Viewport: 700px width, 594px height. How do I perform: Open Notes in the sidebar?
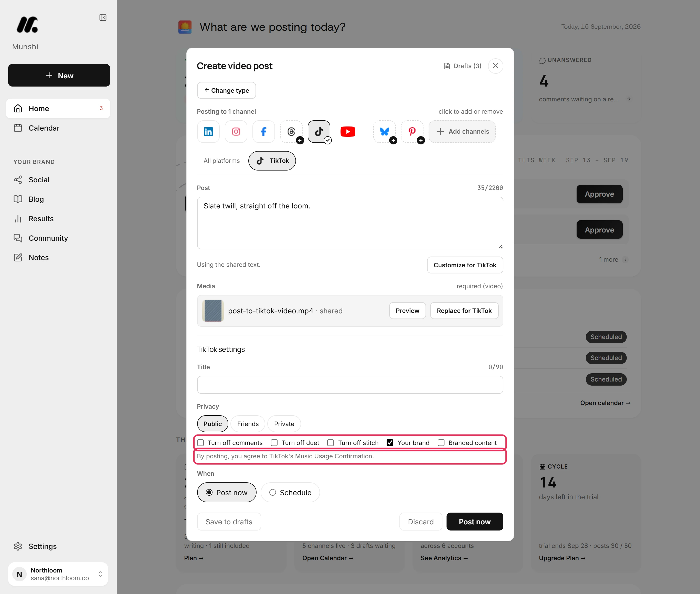58,258
